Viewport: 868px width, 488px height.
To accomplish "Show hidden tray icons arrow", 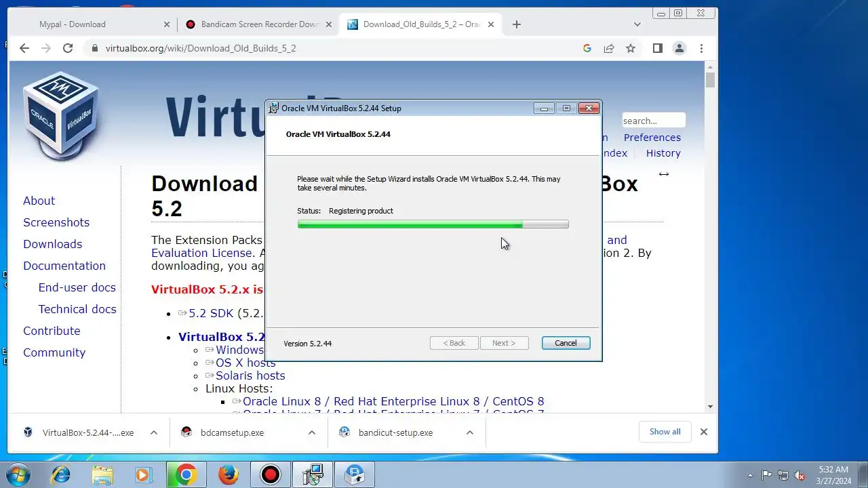I will pyautogui.click(x=750, y=475).
